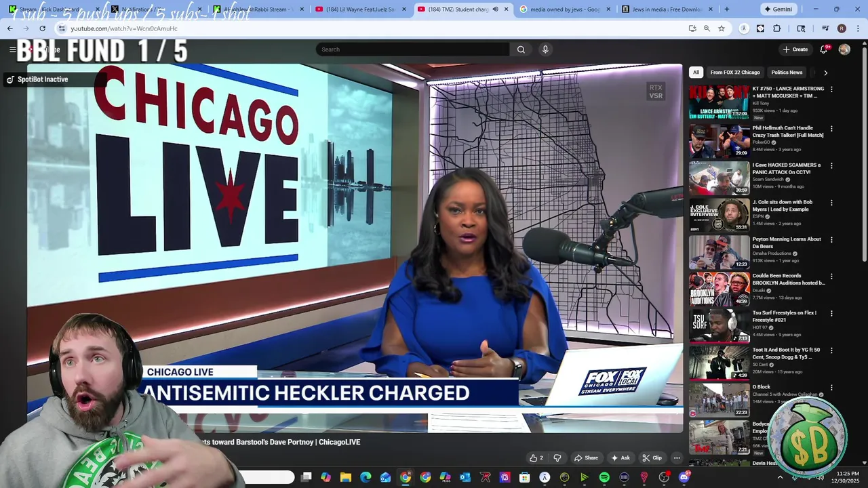Viewport: 868px width, 488px height.
Task: Open media control icon in Chrome toolbar
Action: point(825,28)
